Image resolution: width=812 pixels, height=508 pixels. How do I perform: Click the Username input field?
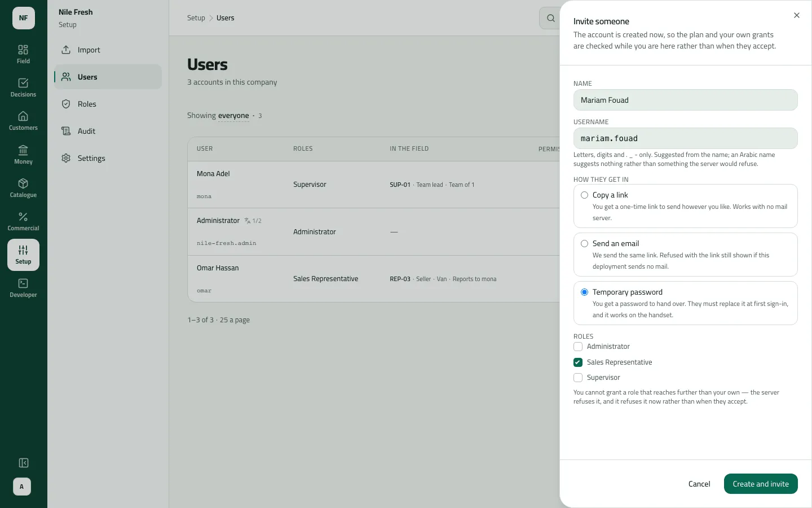[685, 138]
